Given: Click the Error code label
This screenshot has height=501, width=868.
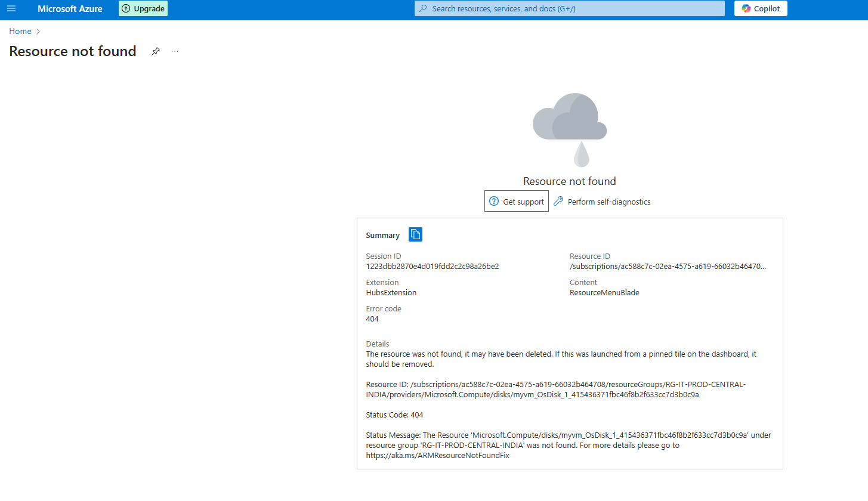Looking at the screenshot, I should pyautogui.click(x=384, y=309).
